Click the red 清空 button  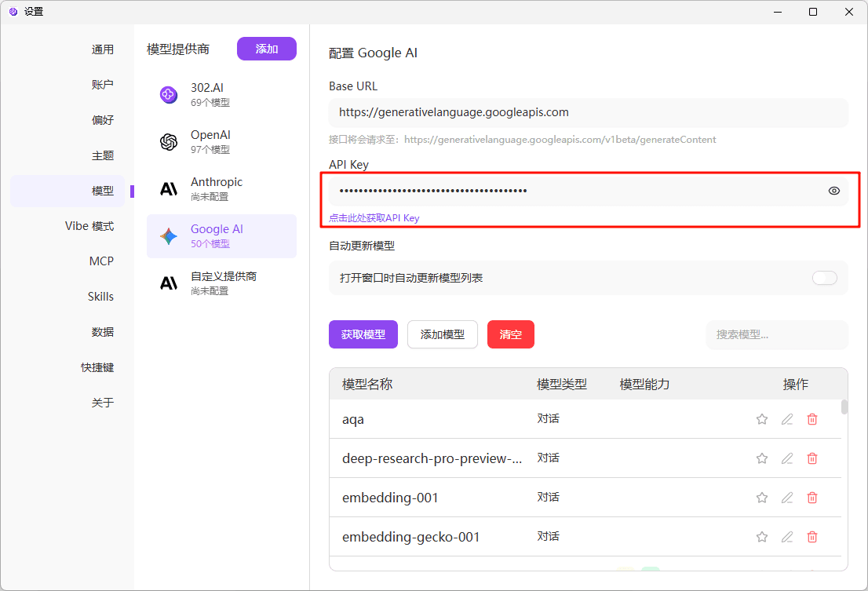coord(510,334)
